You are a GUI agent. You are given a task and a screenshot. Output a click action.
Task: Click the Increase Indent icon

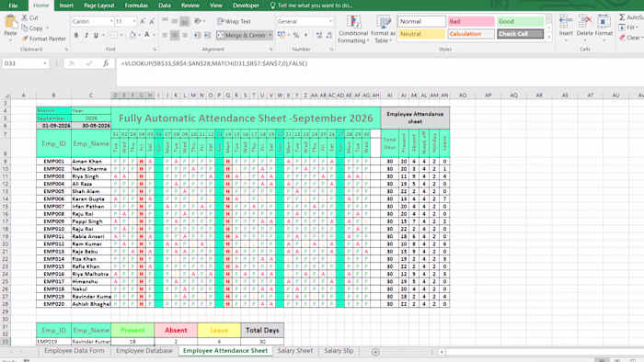[x=207, y=35]
